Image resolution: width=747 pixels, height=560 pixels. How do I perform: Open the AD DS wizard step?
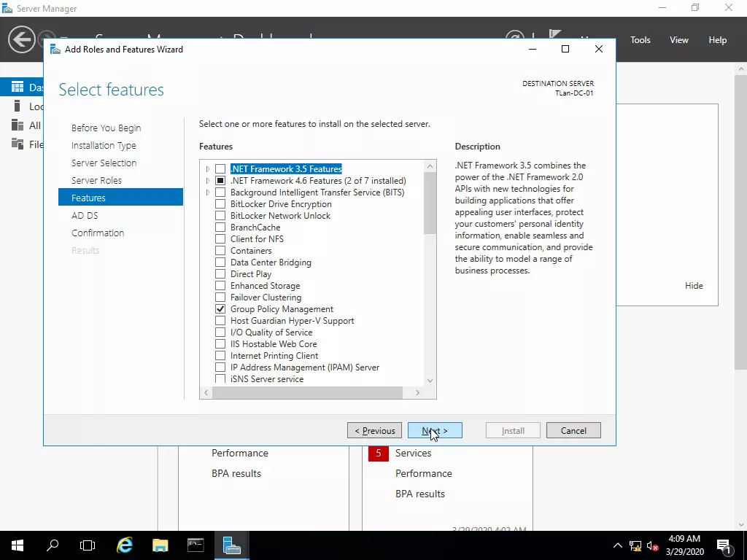coord(85,215)
